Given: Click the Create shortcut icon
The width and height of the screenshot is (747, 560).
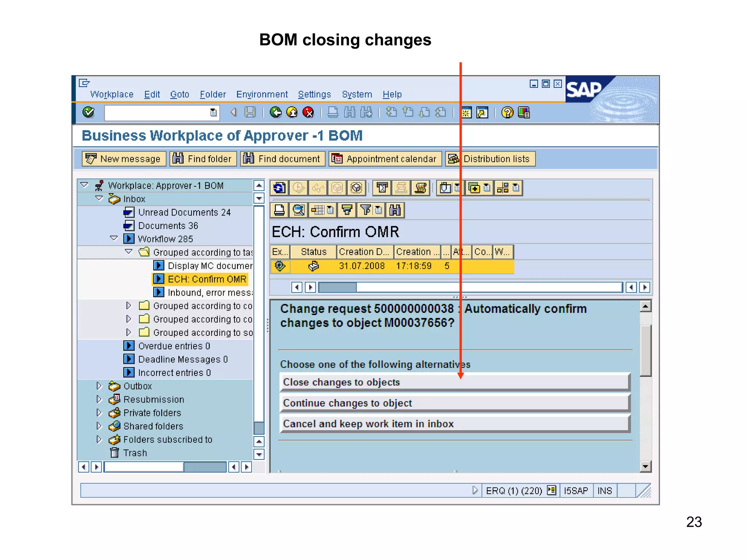Looking at the screenshot, I should (x=482, y=113).
